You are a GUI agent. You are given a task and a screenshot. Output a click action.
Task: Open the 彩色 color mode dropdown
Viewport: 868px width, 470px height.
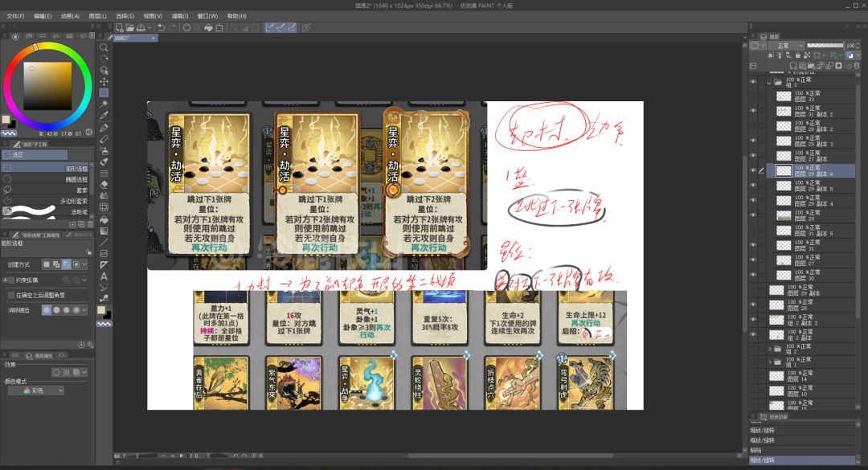click(x=36, y=390)
